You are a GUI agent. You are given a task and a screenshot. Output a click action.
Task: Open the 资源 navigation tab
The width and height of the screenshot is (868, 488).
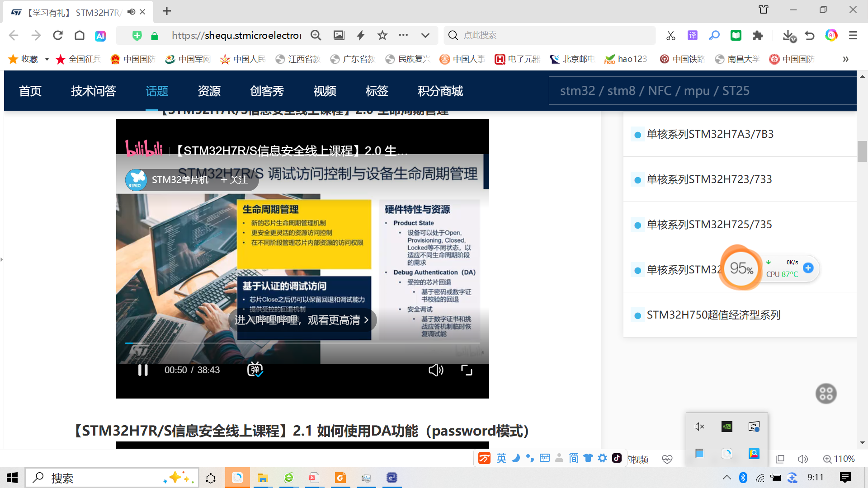click(x=209, y=91)
